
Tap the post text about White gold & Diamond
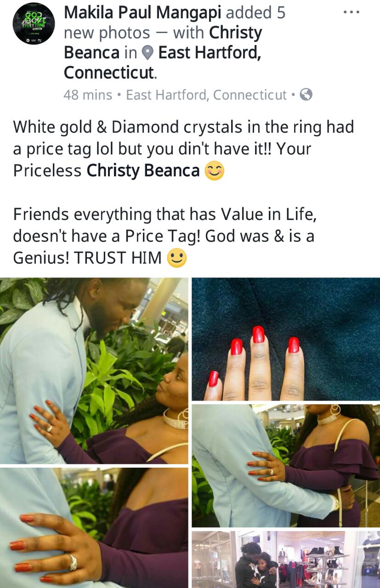(184, 149)
